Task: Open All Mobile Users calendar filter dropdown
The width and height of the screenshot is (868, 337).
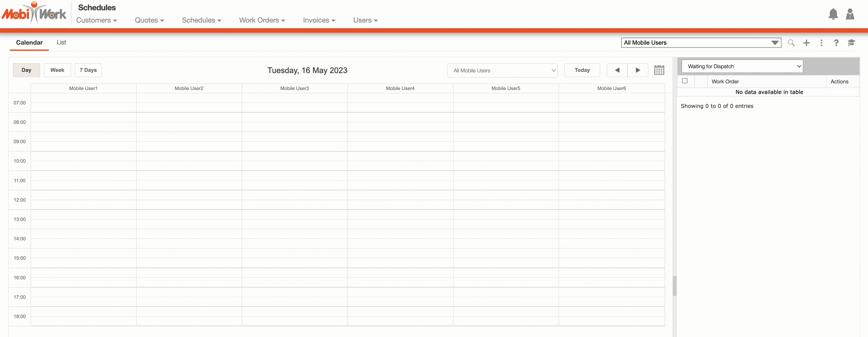Action: [502, 70]
